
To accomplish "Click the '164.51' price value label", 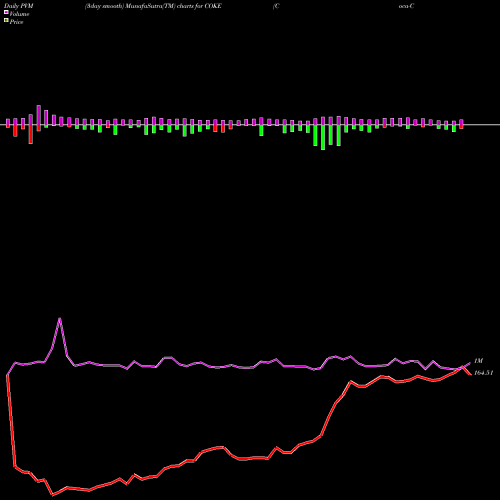I will pos(484,373).
